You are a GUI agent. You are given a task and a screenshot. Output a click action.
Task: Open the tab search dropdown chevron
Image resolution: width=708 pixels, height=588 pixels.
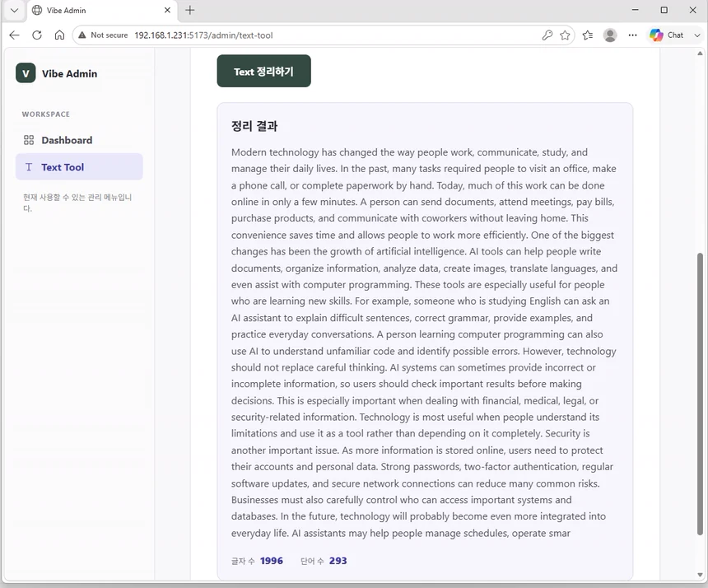pyautogui.click(x=15, y=10)
